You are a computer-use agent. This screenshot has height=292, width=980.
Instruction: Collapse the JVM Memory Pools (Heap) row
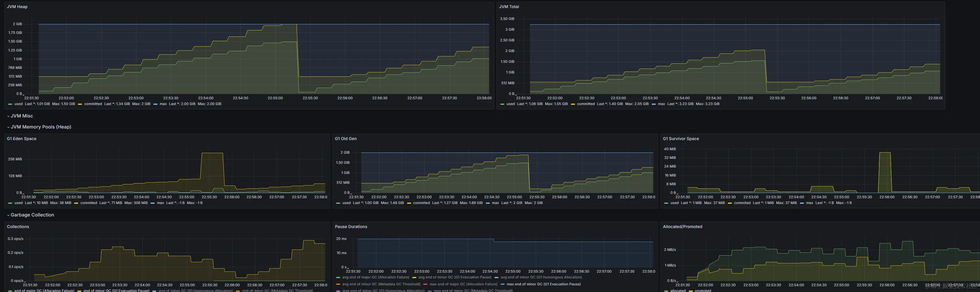pos(39,127)
